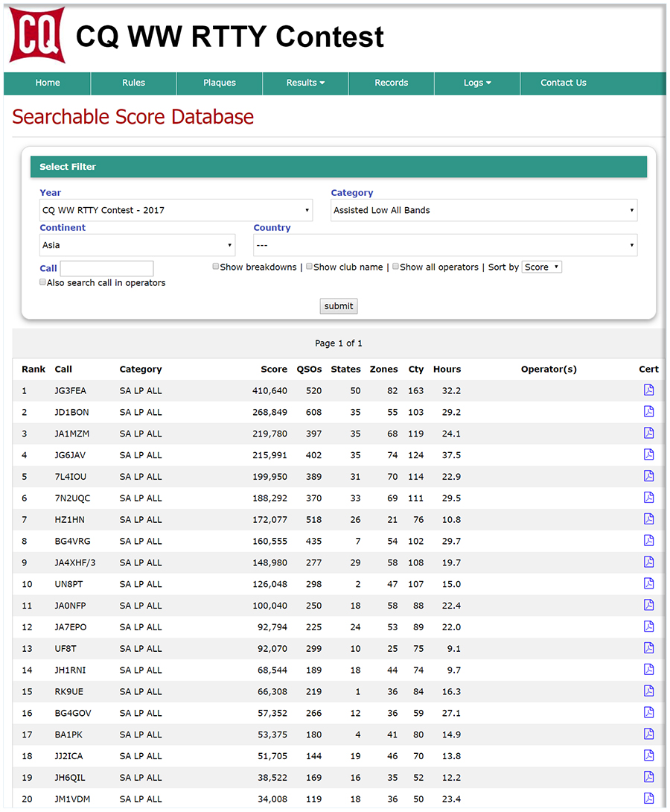Expand the Category dropdown list
This screenshot has width=670, height=812.
(x=484, y=210)
